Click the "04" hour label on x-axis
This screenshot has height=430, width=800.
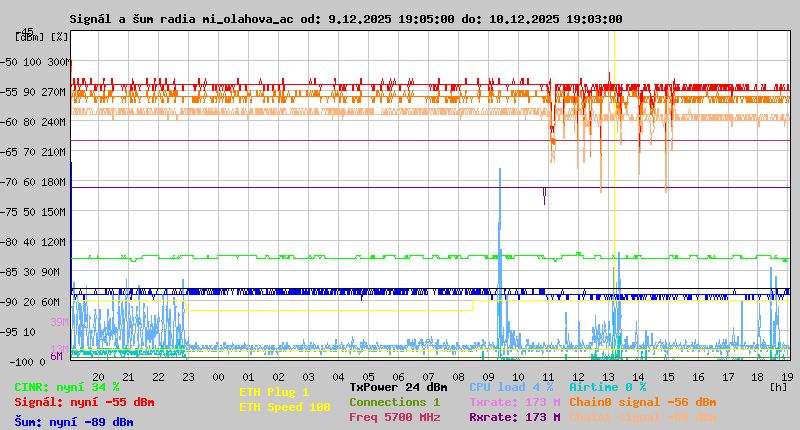[x=339, y=377]
